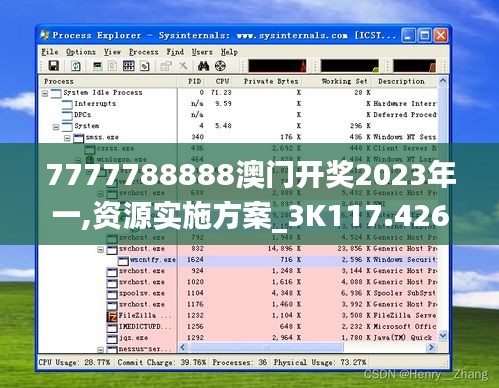Sort by the Private Bytes column header
499x388 pixels.
[271, 81]
